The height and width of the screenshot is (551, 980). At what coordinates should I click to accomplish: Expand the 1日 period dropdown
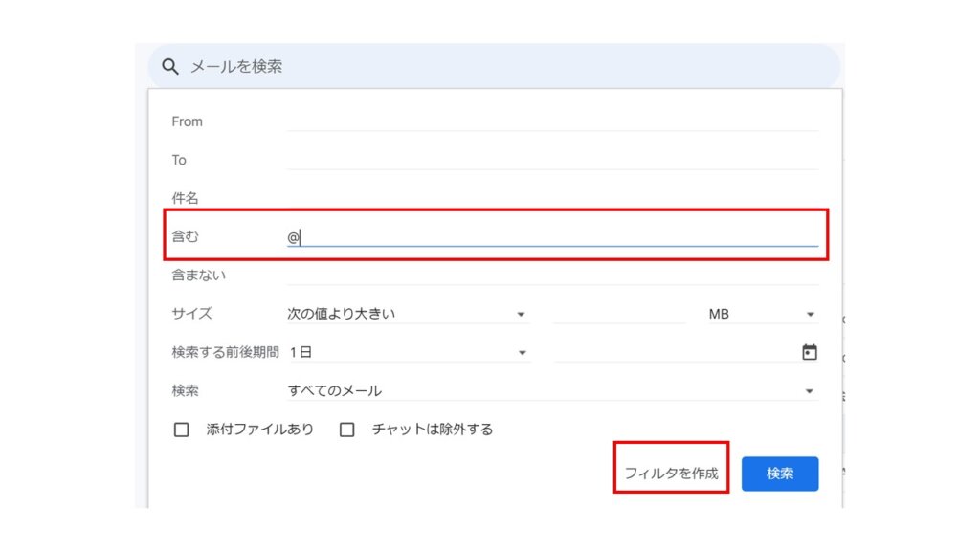pyautogui.click(x=408, y=352)
